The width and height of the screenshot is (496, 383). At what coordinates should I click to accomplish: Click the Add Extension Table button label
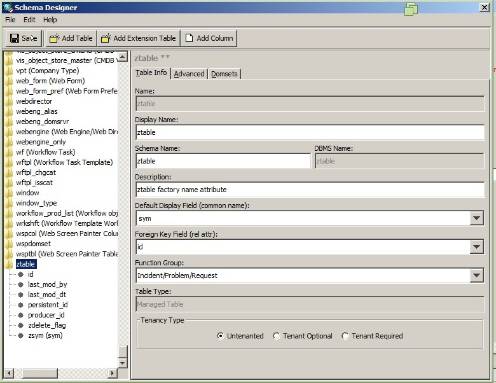pos(145,38)
